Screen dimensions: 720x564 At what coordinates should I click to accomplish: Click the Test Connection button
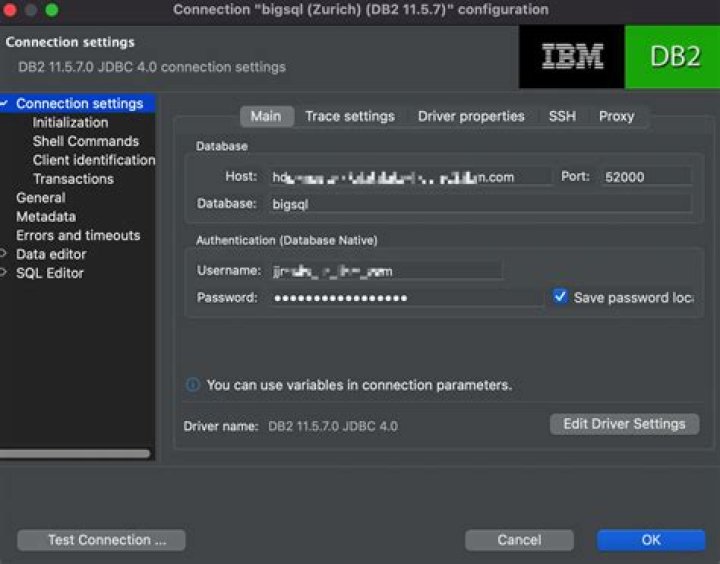pos(101,540)
